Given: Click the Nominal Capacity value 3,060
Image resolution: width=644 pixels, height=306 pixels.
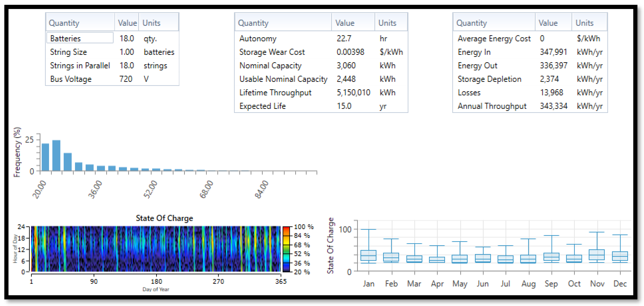Looking at the screenshot, I should click(346, 66).
